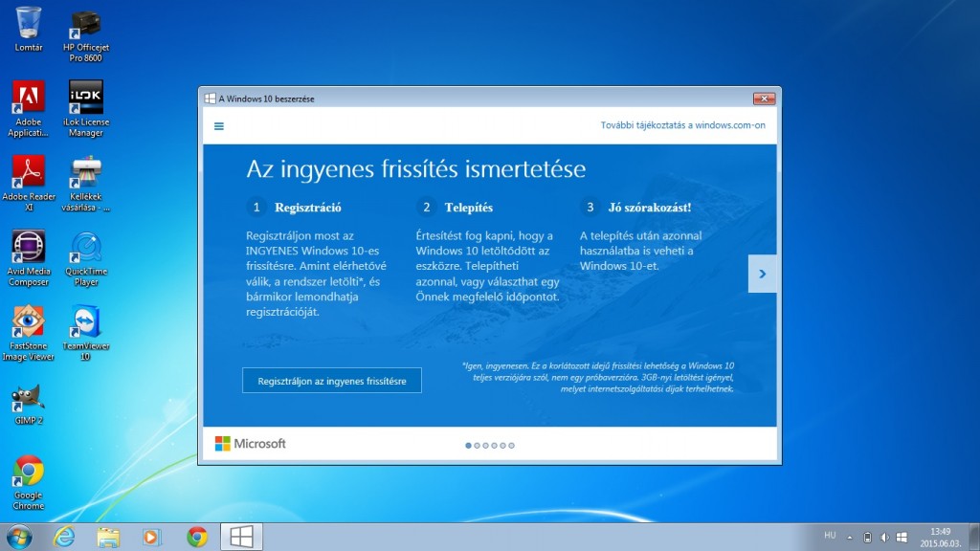Launch Avid Media Composer from the desktop
Viewport: 980px width, 551px height.
point(29,246)
